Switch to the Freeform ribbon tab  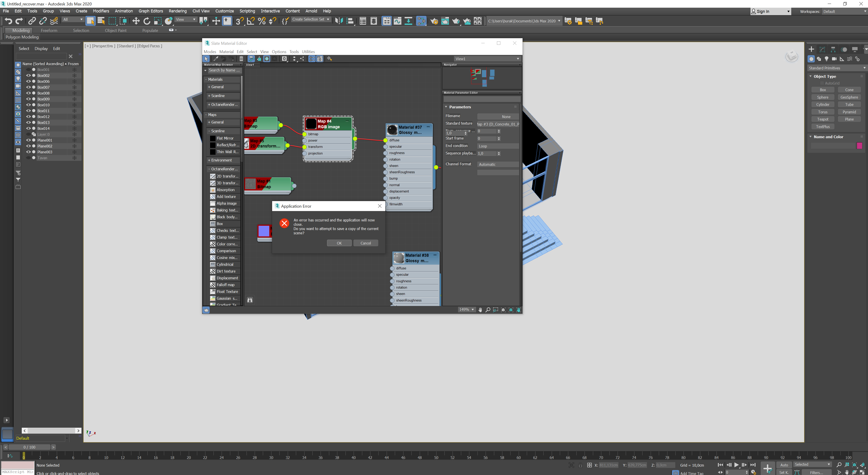click(x=49, y=30)
